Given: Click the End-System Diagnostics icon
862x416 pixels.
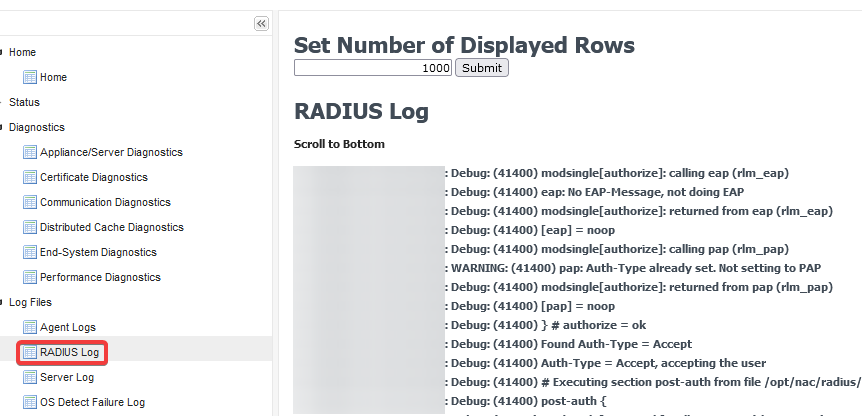Looking at the screenshot, I should [x=30, y=252].
